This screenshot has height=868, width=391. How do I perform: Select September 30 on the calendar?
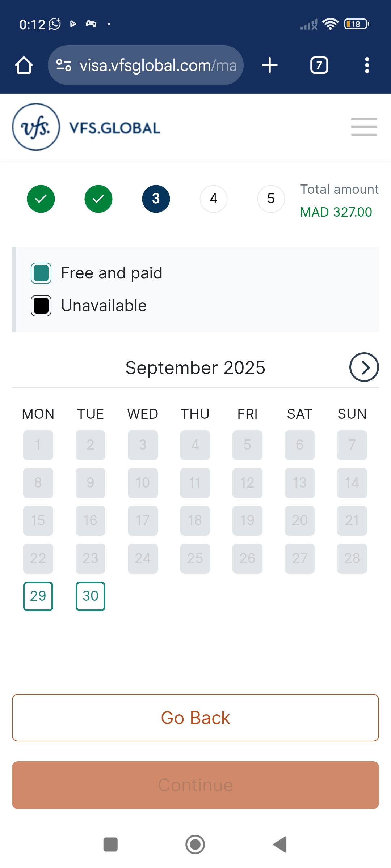[x=91, y=596]
